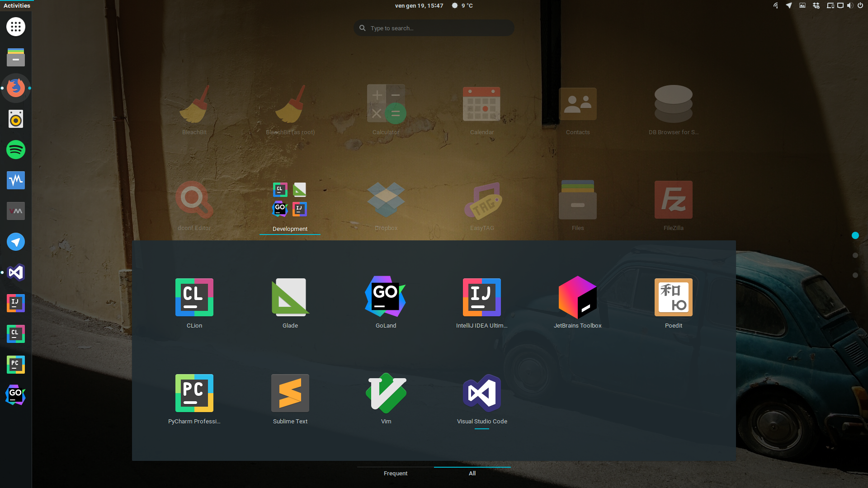Switch to the Frequent apps tab
The width and height of the screenshot is (868, 488).
pos(396,473)
